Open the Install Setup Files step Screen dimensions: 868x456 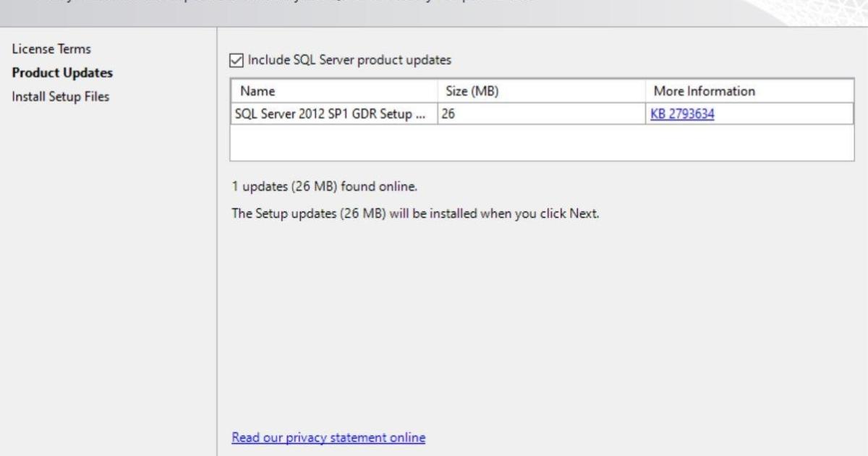(61, 96)
